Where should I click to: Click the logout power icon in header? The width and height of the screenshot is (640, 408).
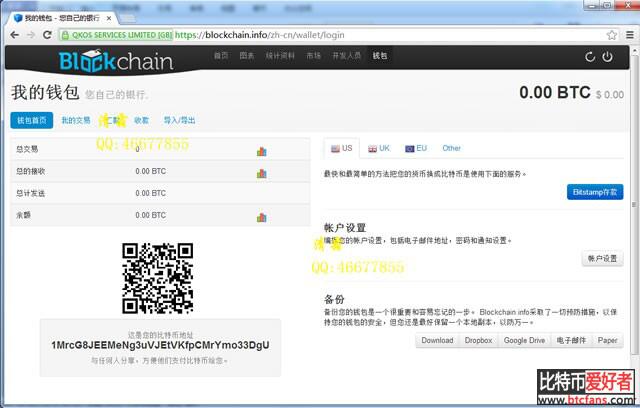[x=607, y=57]
